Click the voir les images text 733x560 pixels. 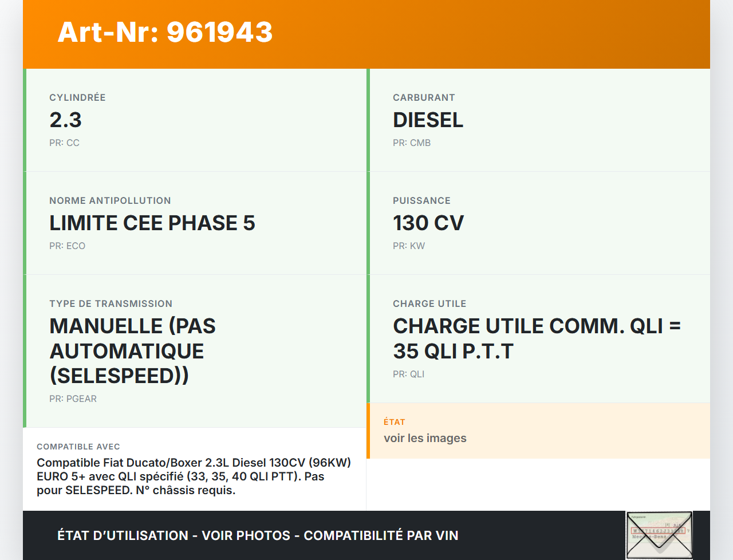coord(425,438)
